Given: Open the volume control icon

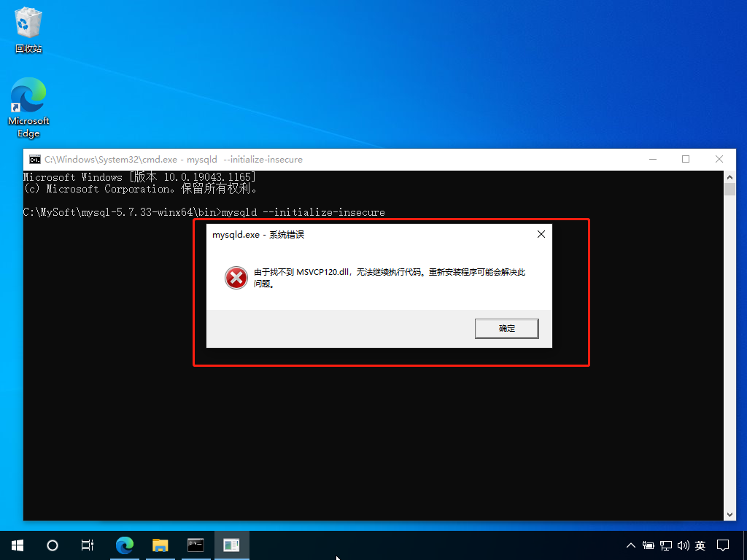Looking at the screenshot, I should 684,545.
